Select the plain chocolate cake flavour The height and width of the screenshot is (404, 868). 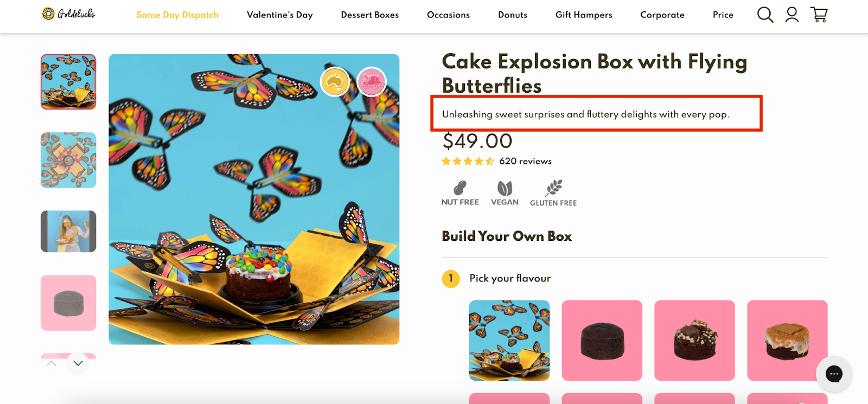pyautogui.click(x=602, y=341)
